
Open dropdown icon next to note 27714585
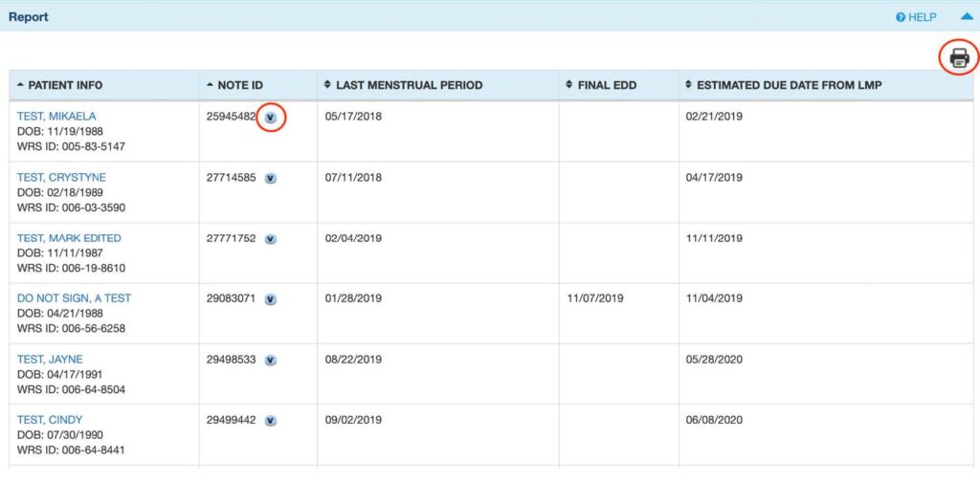coord(271,178)
